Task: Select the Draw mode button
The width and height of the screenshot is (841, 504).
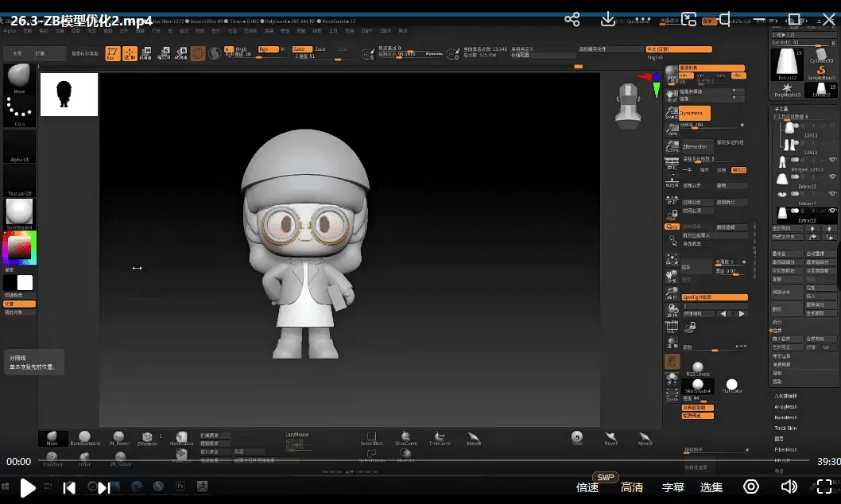Action: click(x=130, y=53)
